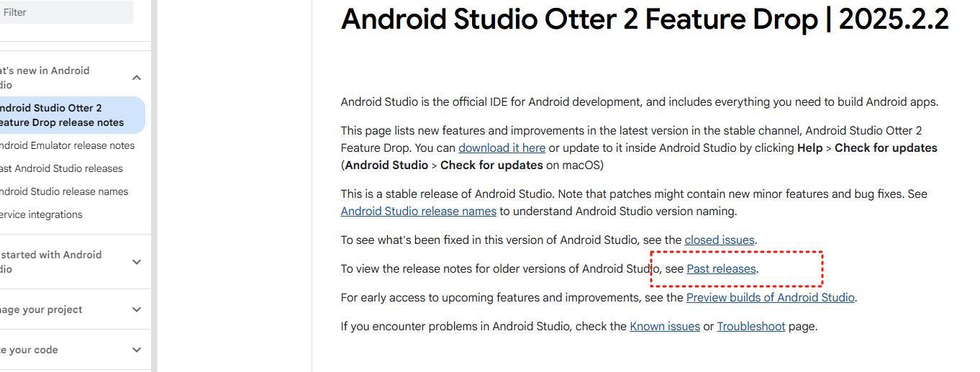Click the sidebar heading What's new in Android Studio
The image size is (980, 372).
tap(45, 78)
